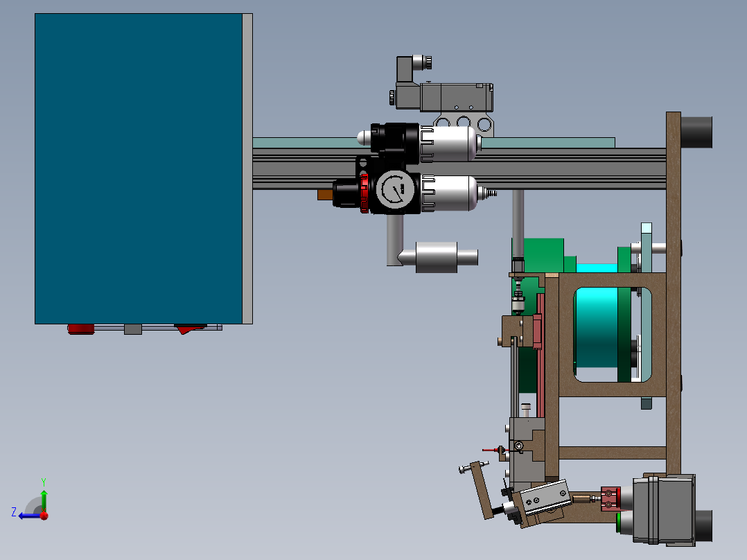This screenshot has width=747, height=560.
Task: Select the red regulator adjustment knob
Action: coord(364,193)
